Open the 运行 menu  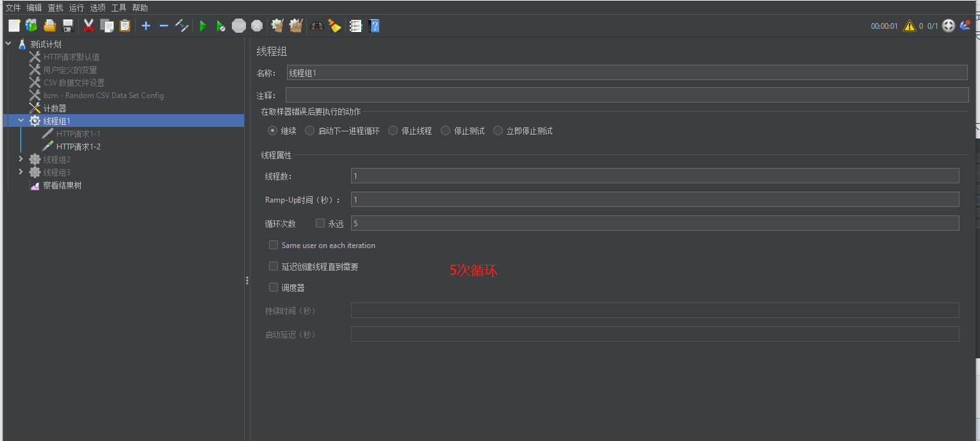[76, 8]
